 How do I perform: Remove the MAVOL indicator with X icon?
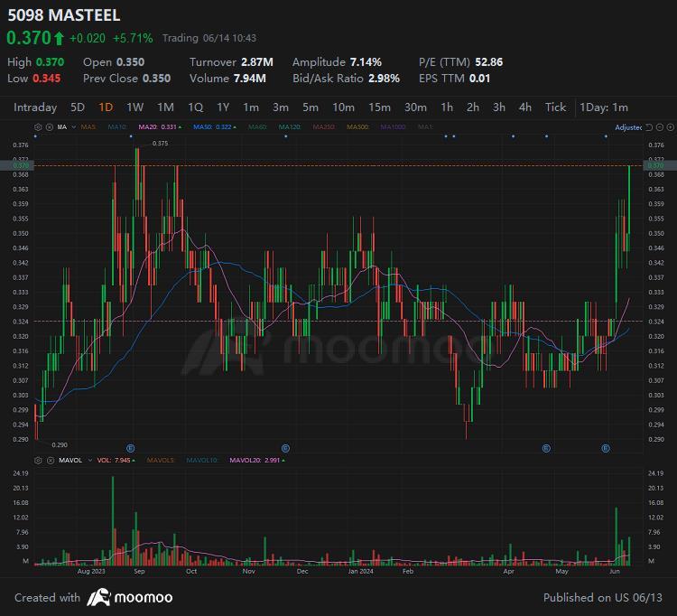pyautogui.click(x=50, y=461)
